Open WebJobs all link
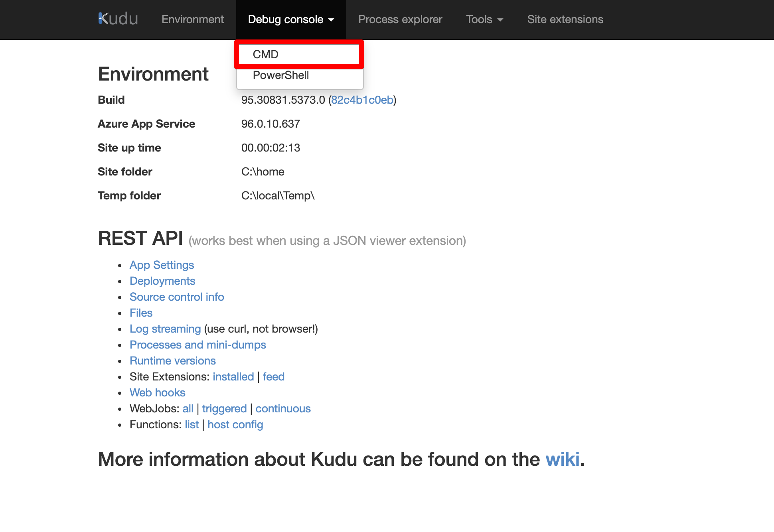Viewport: 774px width, 532px height. (x=188, y=408)
